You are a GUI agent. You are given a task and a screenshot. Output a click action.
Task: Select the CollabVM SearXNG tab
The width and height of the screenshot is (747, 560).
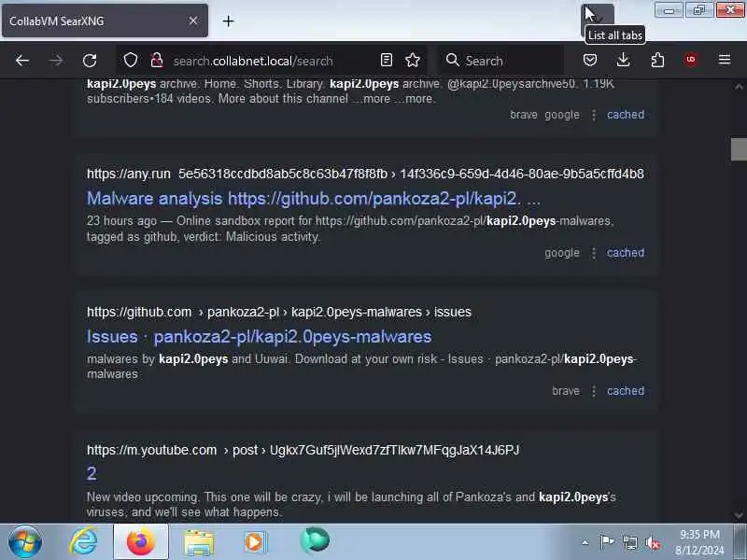click(x=105, y=21)
